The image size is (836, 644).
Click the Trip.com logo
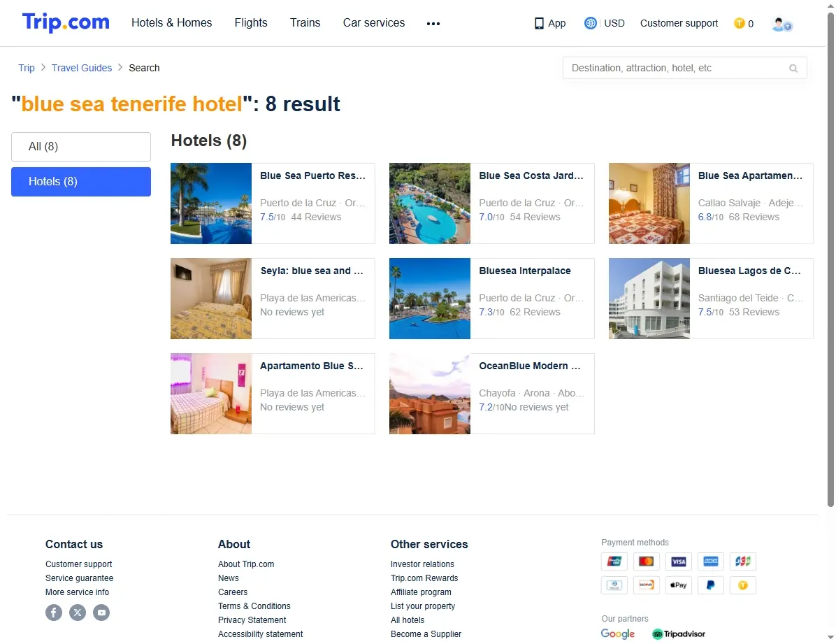[66, 22]
